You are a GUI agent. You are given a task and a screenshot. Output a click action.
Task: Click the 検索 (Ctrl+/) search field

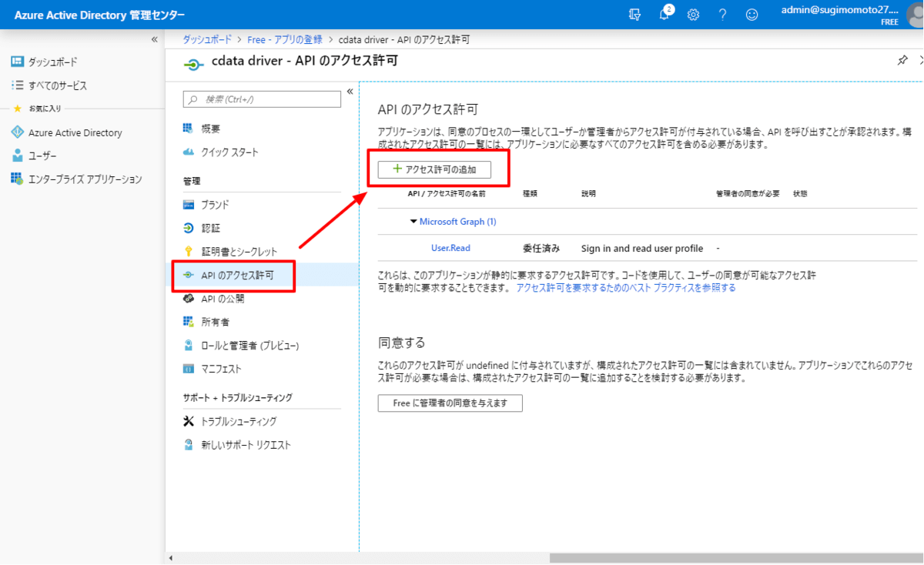(262, 99)
